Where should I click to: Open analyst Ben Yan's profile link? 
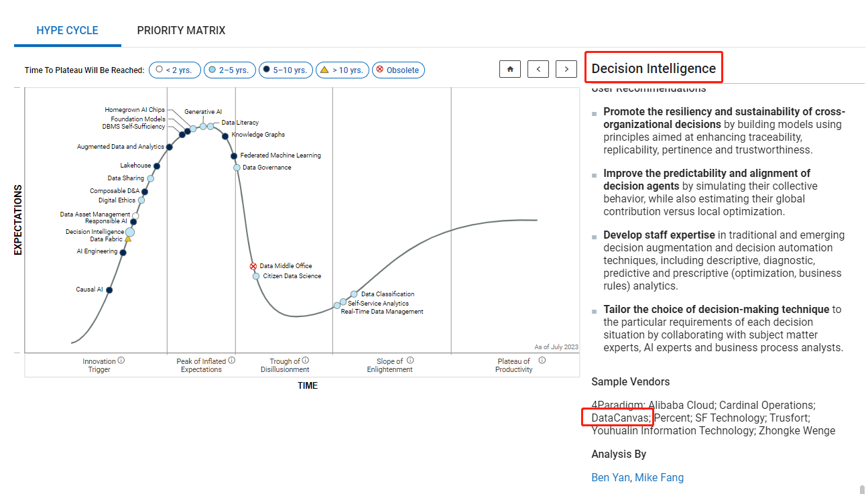click(x=610, y=477)
